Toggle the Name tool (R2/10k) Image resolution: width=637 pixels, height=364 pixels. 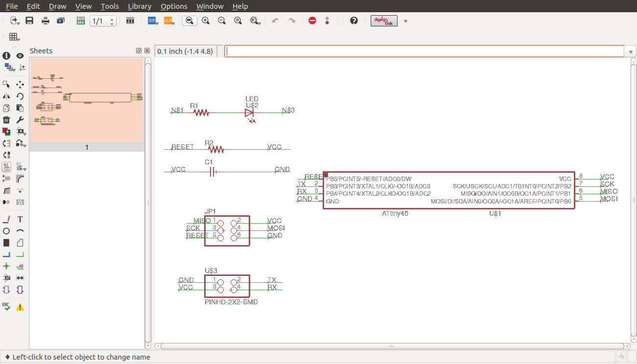point(6,167)
